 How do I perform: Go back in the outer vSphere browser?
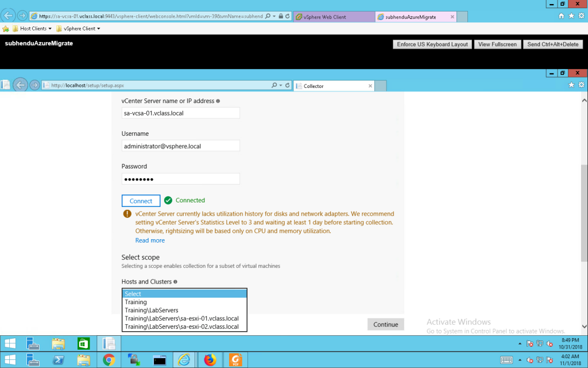[x=8, y=16]
